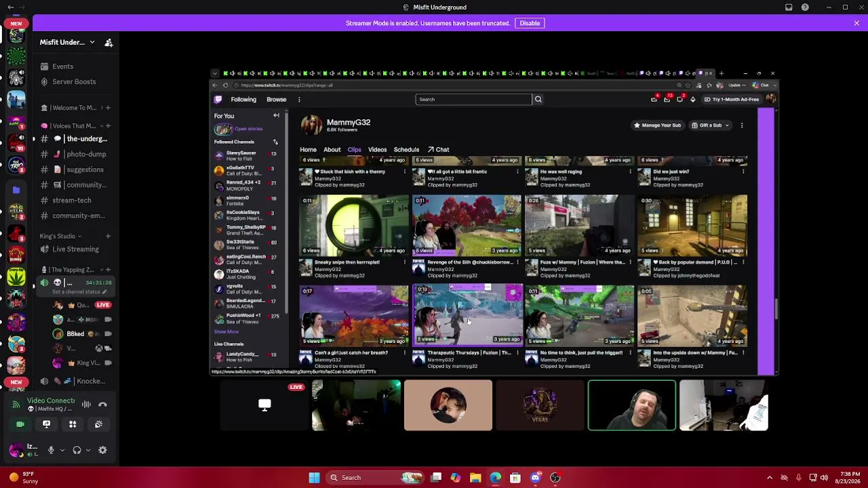Image resolution: width=868 pixels, height=488 pixels.
Task: Open Server Boosts in the Discord sidebar
Action: 74,82
